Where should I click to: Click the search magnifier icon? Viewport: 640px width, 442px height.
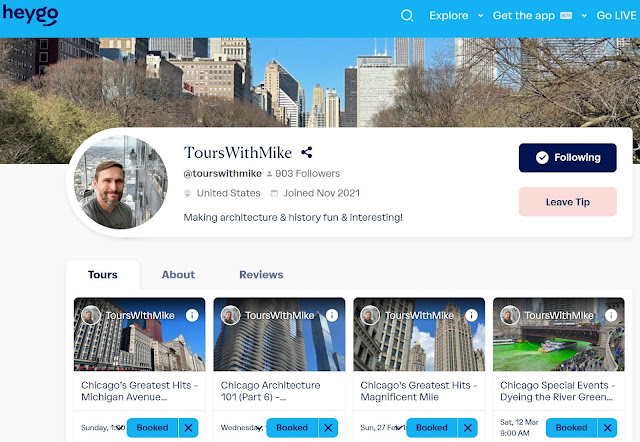coord(407,16)
